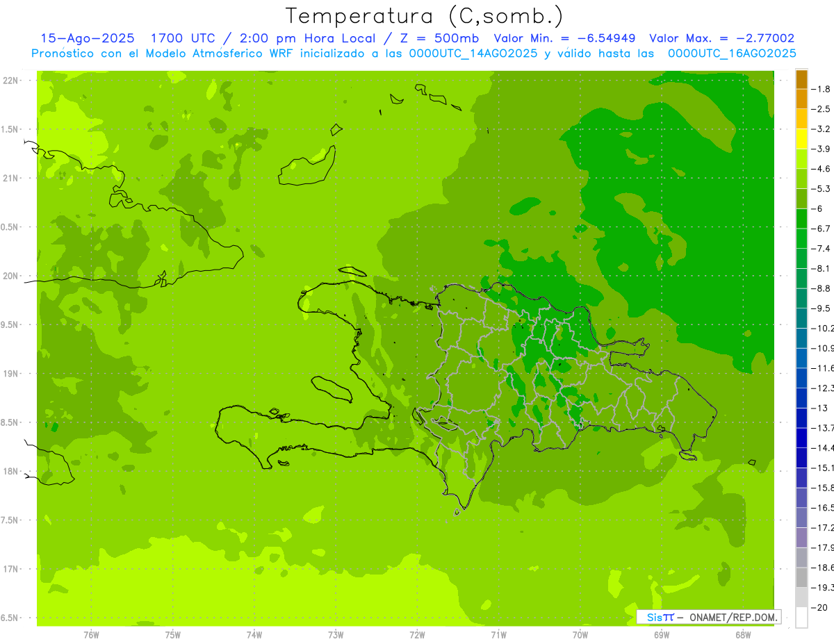
Task: Click the yellow swatch between -3.2 and -3.9
Action: pyautogui.click(x=801, y=139)
